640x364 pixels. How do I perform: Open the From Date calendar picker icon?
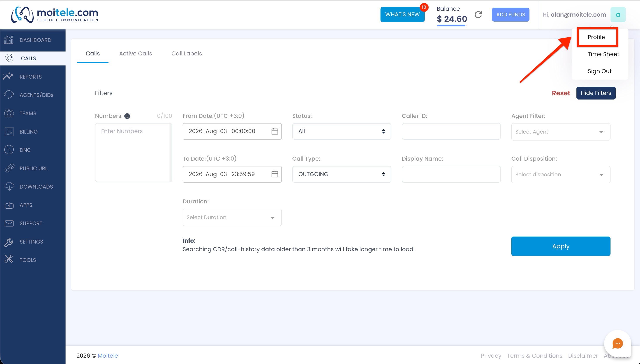tap(275, 131)
